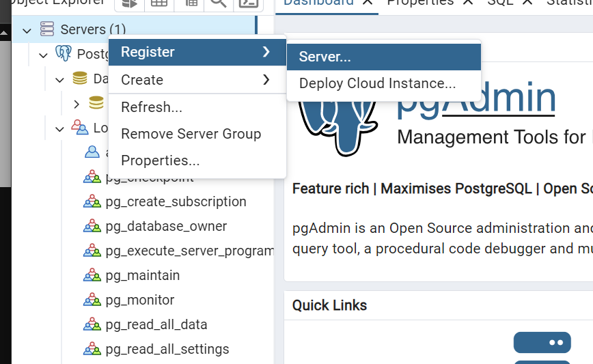
Task: Select the pg_monitor role
Action: pyautogui.click(x=140, y=300)
